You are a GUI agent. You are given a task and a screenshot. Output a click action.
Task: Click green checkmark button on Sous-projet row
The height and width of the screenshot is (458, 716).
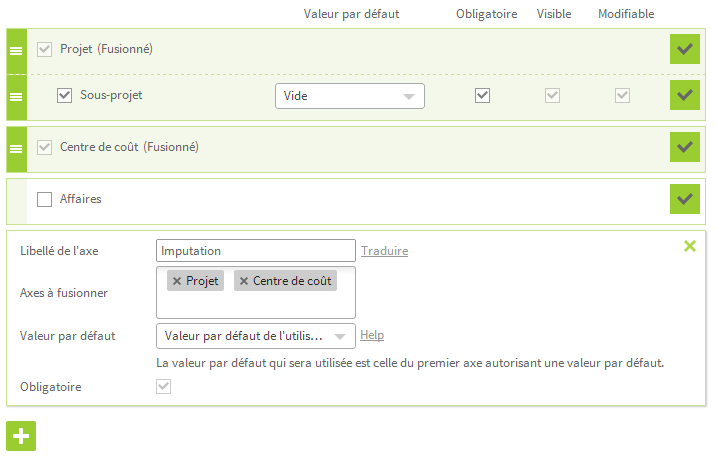point(684,95)
